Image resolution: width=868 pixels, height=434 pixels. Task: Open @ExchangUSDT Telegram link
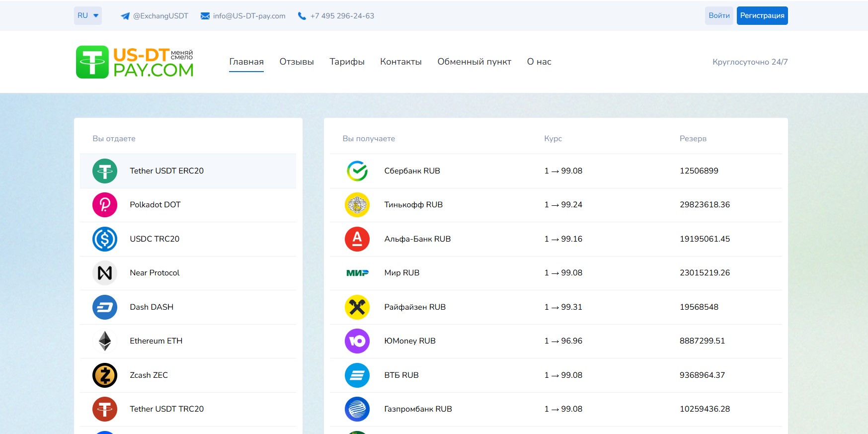(160, 16)
